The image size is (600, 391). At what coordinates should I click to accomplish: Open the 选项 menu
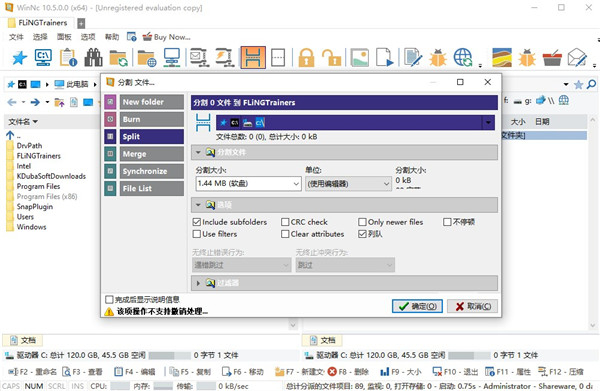pos(88,37)
